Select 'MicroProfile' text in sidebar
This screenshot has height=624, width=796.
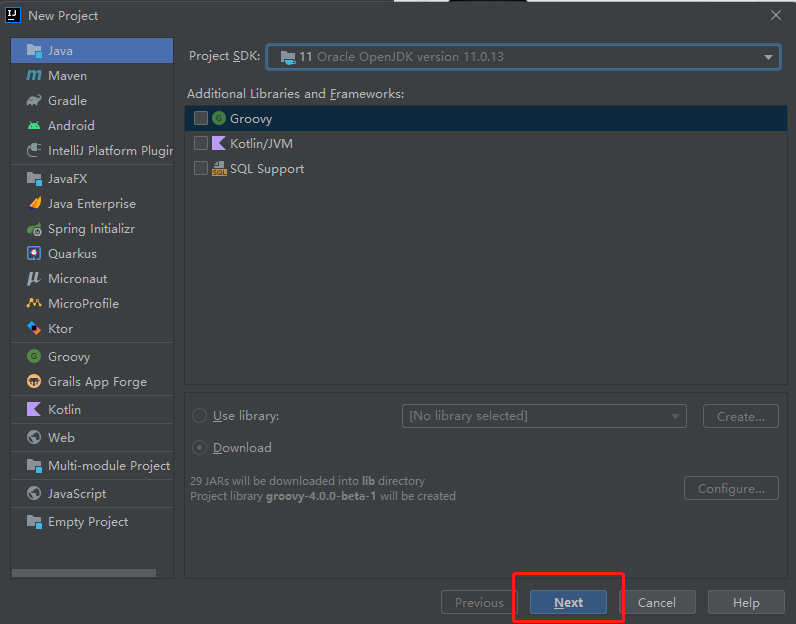tap(83, 304)
